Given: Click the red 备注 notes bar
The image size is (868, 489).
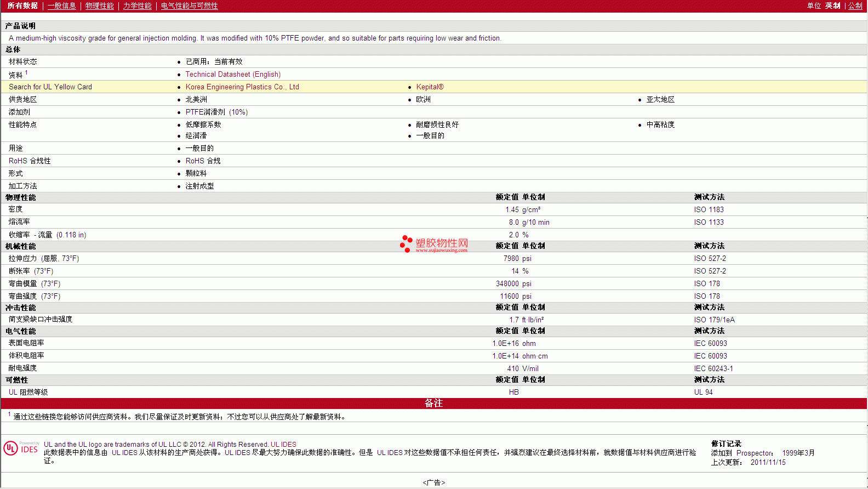Looking at the screenshot, I should pos(434,403).
